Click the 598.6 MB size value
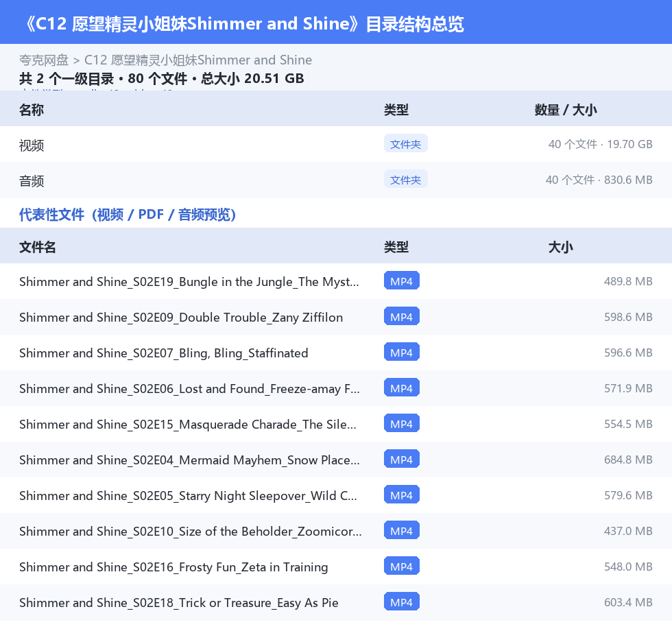 click(x=628, y=317)
